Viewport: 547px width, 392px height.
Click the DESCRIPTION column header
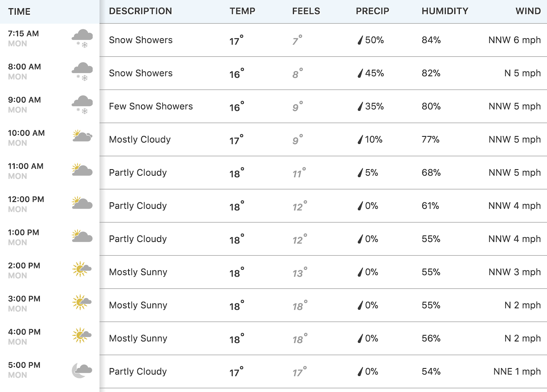click(x=141, y=11)
